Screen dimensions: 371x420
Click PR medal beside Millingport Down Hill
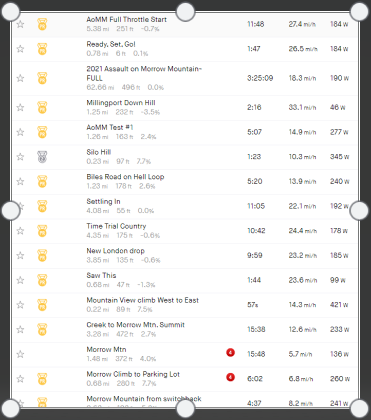tap(42, 107)
